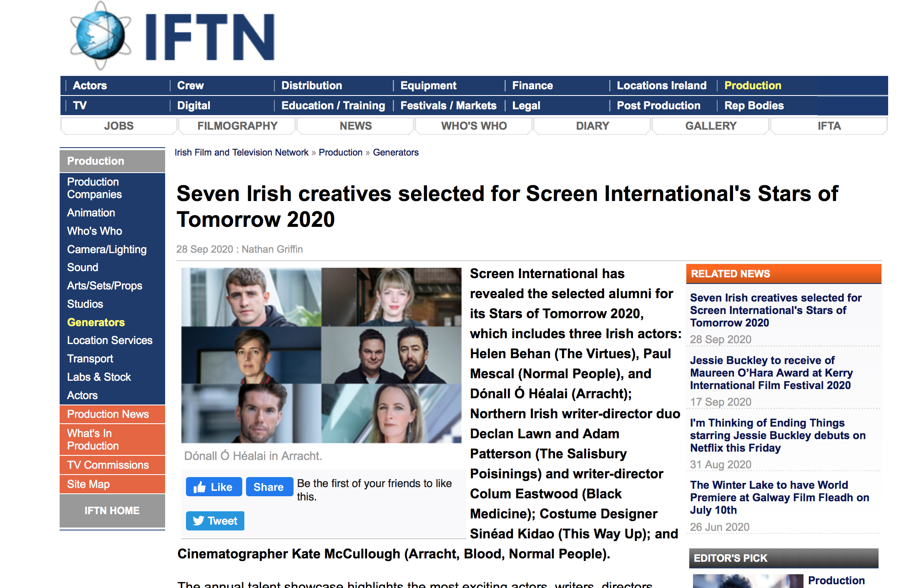Click the Production breadcrumb link
The height and width of the screenshot is (588, 914).
point(340,153)
